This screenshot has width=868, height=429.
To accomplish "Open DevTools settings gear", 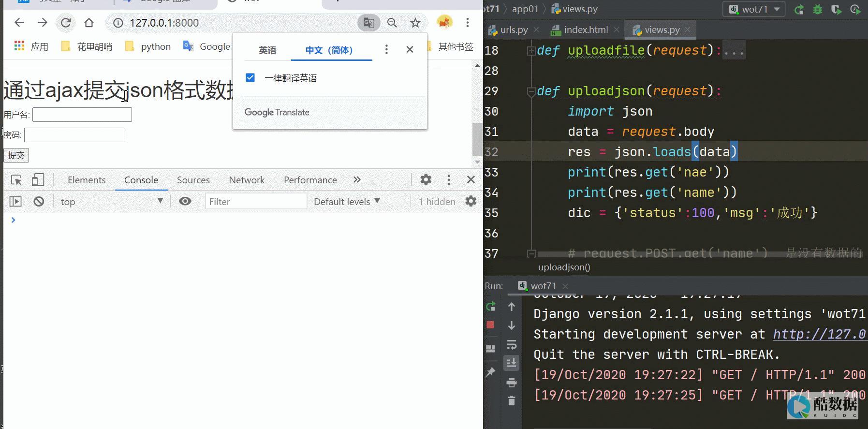I will click(x=426, y=180).
